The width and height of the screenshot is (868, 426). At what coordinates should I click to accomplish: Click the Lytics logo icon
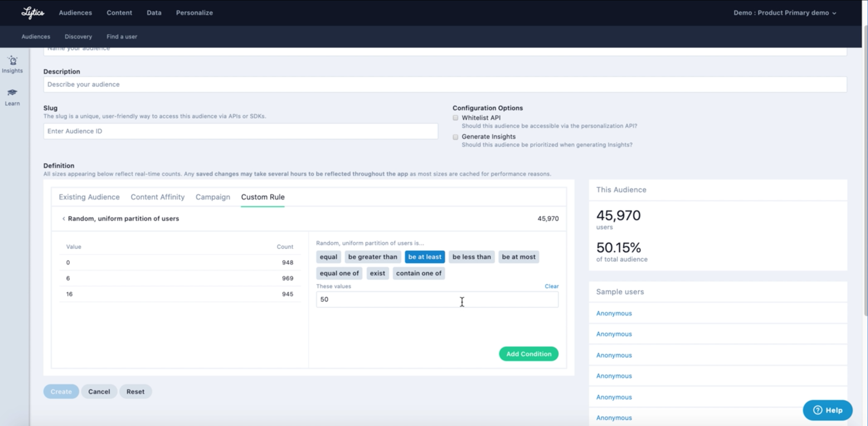[33, 13]
